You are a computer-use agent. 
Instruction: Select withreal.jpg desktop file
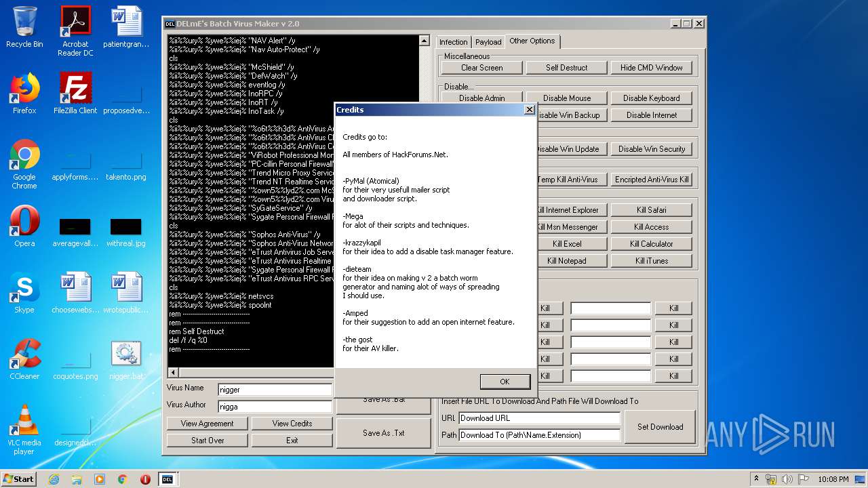126,231
